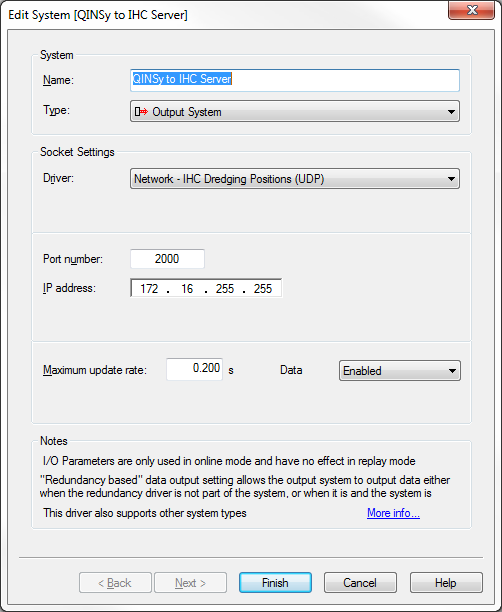
Task: Select the third IP octet 255
Action: click(x=225, y=289)
